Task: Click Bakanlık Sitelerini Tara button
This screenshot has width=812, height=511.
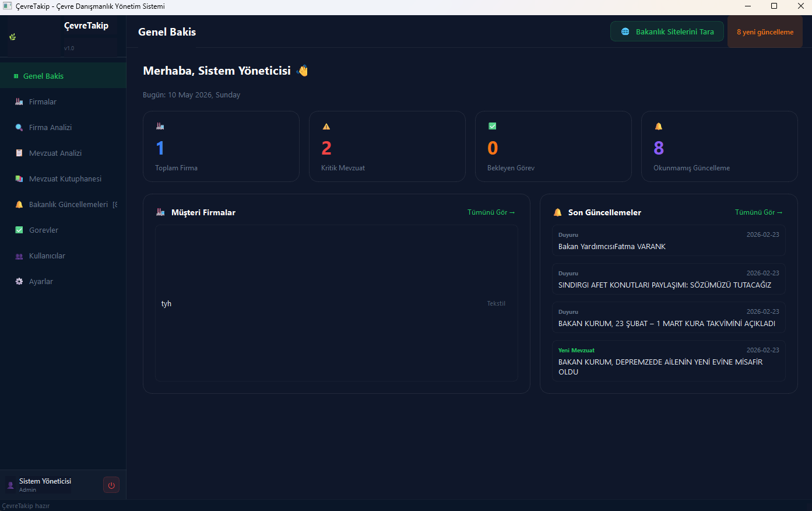Action: pyautogui.click(x=667, y=32)
